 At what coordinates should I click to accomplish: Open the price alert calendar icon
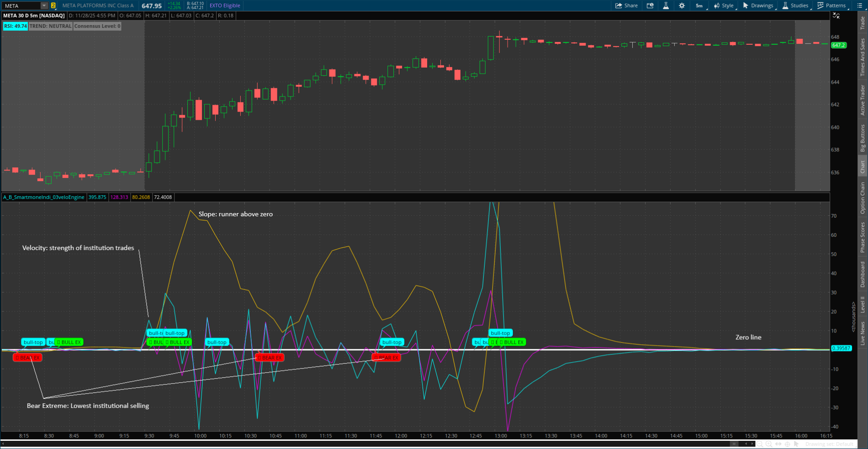650,5
